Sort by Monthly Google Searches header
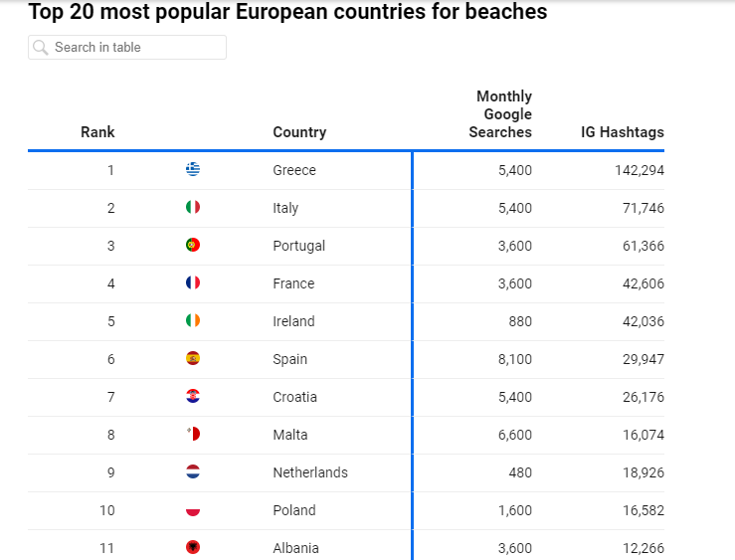735x560 pixels. [503, 114]
